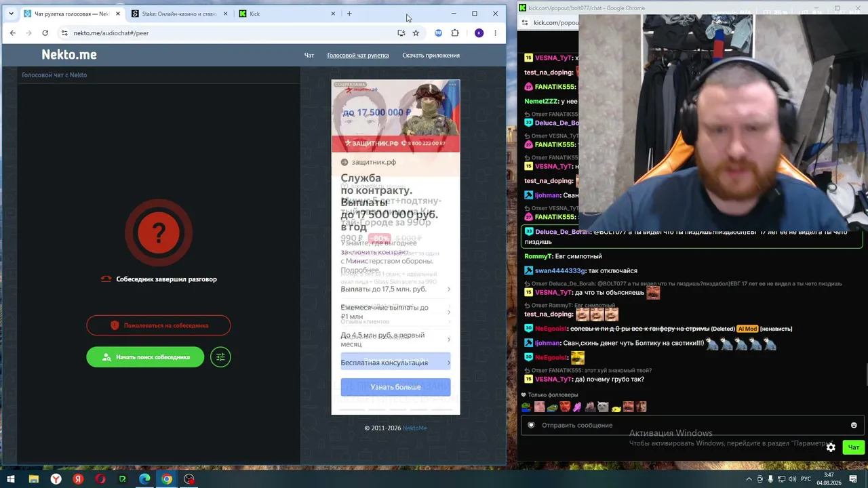Switch to the Kick browser tab

[x=288, y=14]
